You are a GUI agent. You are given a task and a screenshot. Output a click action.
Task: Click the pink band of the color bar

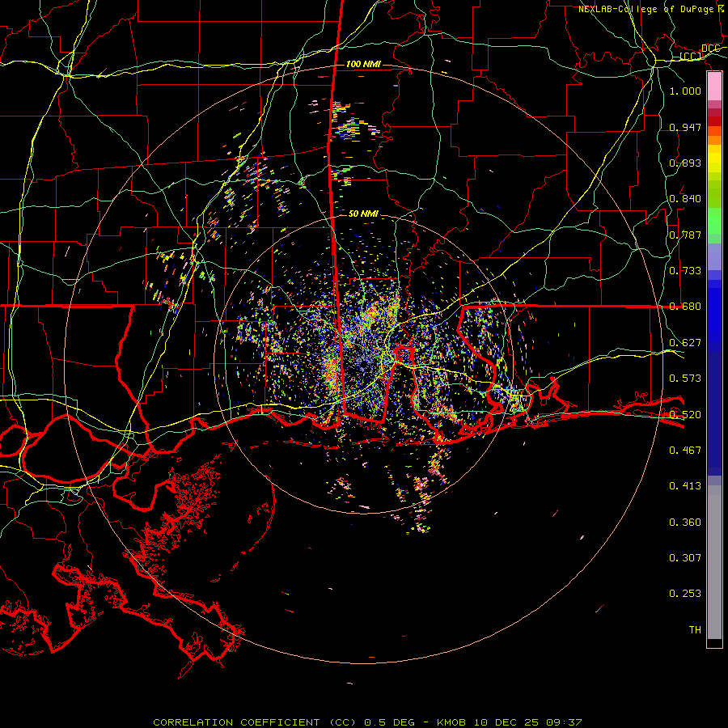coord(714,86)
